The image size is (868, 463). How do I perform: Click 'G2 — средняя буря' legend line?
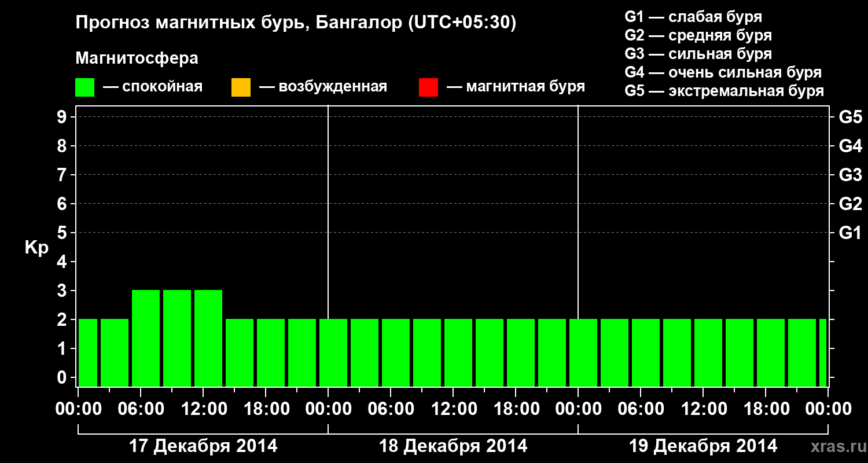(698, 35)
